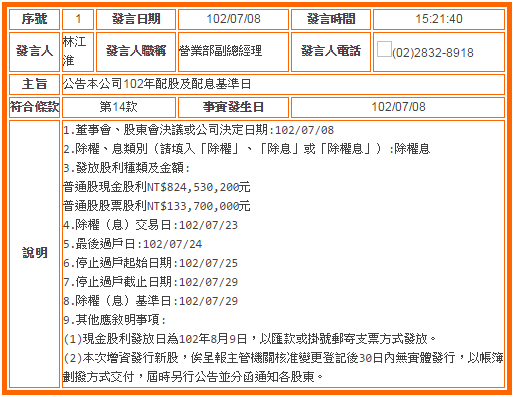Select the subject line 公告本公司102年配股及配息基準日
Image resolution: width=514 pixels, height=397 pixels.
(157, 84)
